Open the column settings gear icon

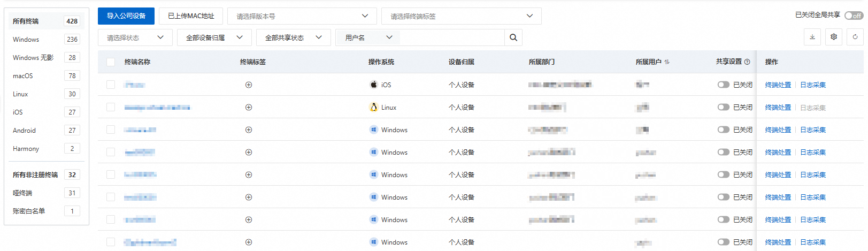[834, 37]
